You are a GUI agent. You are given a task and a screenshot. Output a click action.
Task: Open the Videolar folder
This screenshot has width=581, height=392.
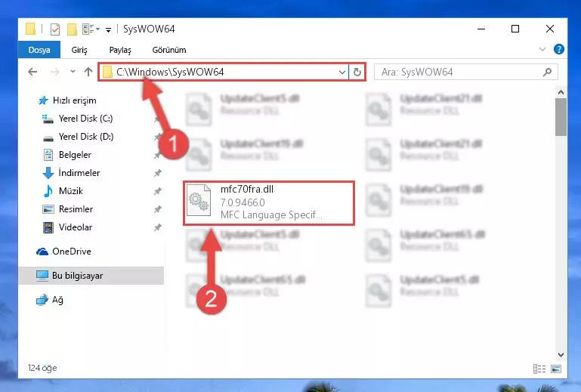pyautogui.click(x=76, y=227)
